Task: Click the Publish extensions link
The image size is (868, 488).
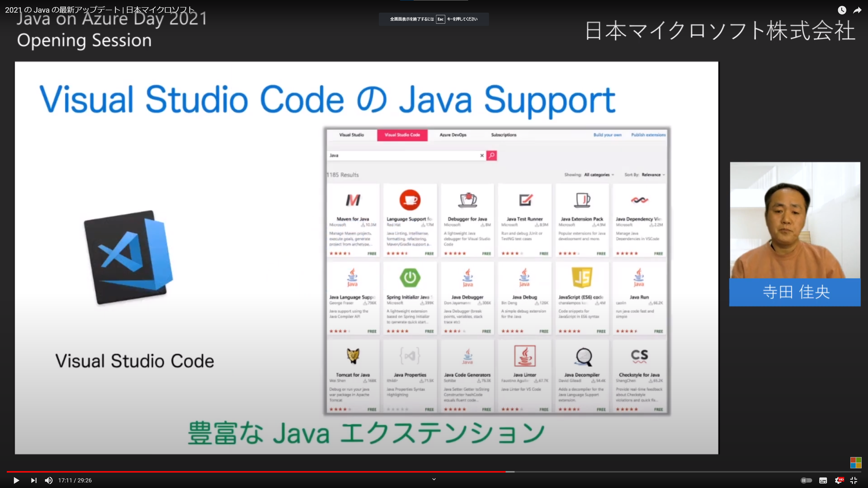Action: coord(648,135)
